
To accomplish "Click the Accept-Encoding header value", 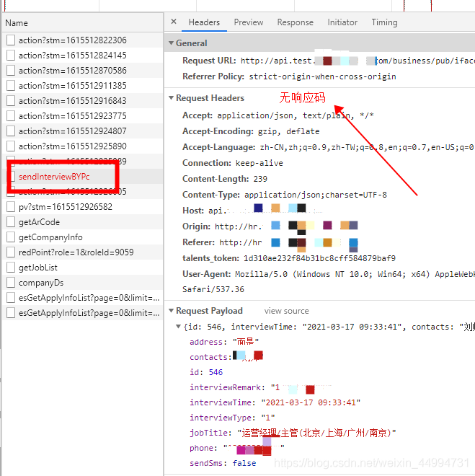I will (288, 131).
